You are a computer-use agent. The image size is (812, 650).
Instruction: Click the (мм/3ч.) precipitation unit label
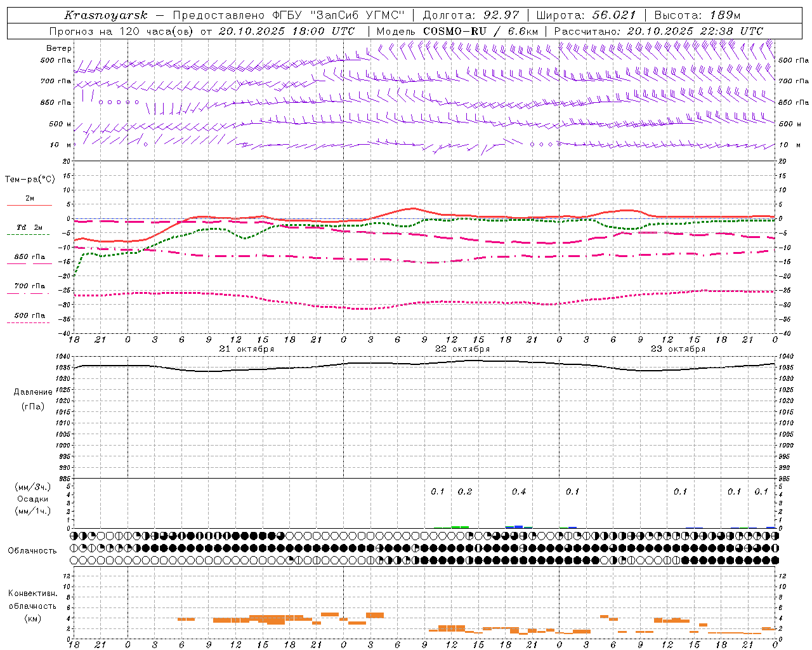[33, 487]
